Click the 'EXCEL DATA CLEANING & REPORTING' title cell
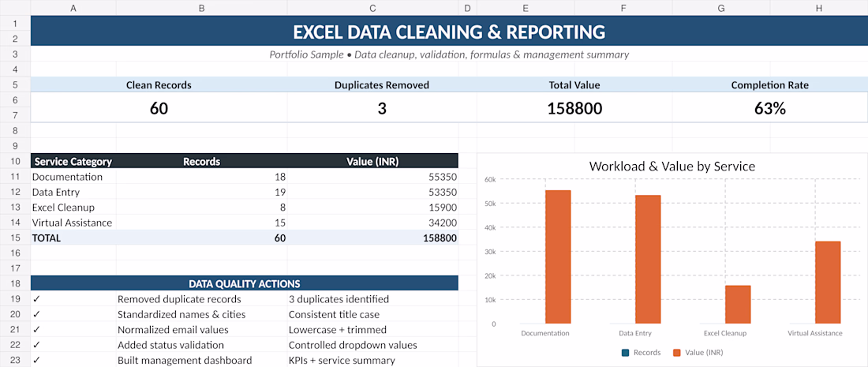The width and height of the screenshot is (868, 367). [449, 31]
